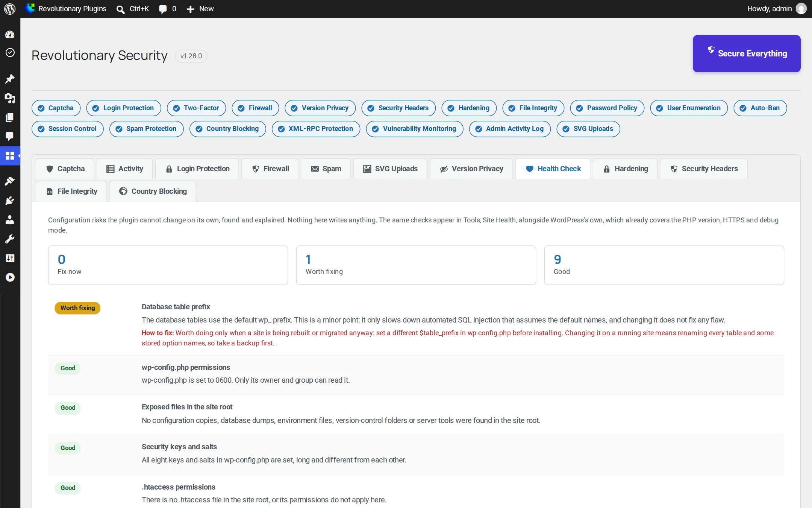This screenshot has width=812, height=508.
Task: Click the admin avatar picture
Action: click(801, 9)
